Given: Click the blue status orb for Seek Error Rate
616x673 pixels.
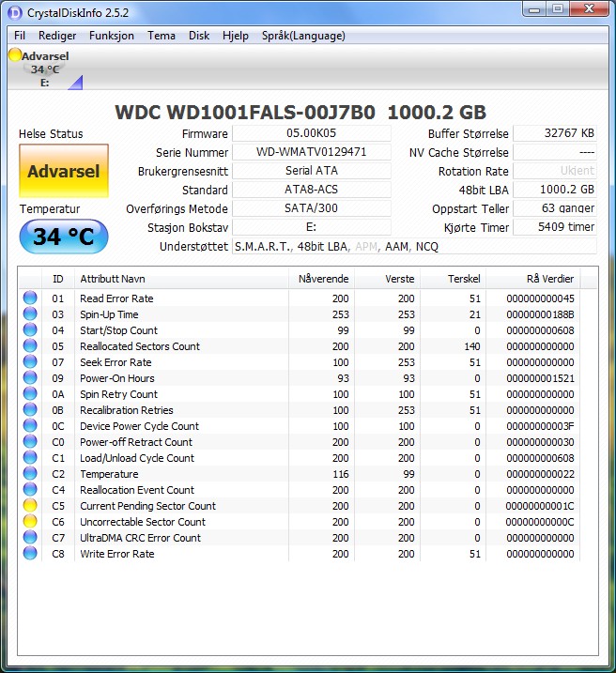Looking at the screenshot, I should coord(30,361).
